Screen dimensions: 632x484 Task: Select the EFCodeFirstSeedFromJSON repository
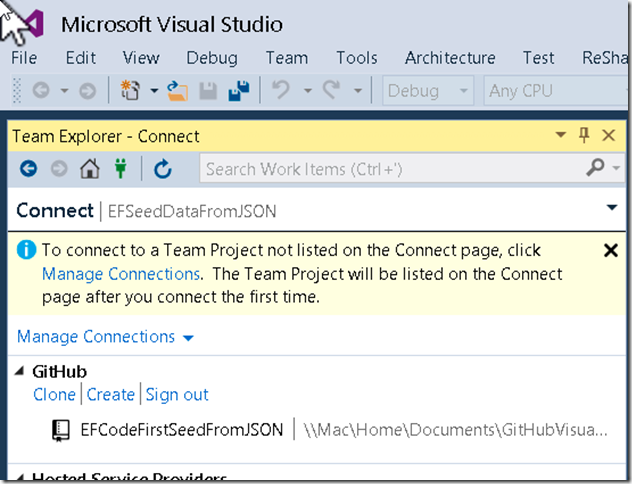(182, 430)
